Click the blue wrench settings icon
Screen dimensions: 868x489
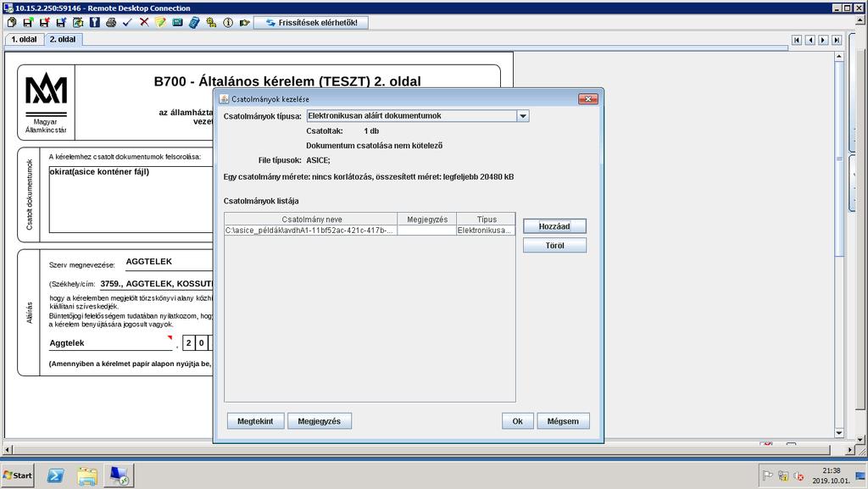(95, 23)
